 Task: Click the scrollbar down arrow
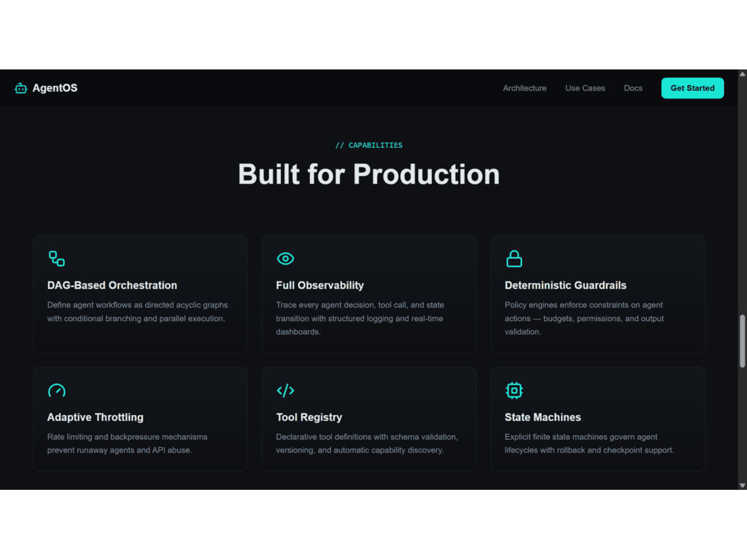[743, 485]
